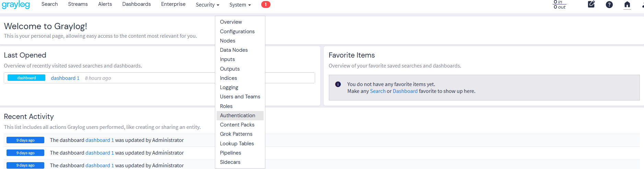Click the info icon in Favorite Items
Screen dimensions: 644x169
(x=338, y=84)
